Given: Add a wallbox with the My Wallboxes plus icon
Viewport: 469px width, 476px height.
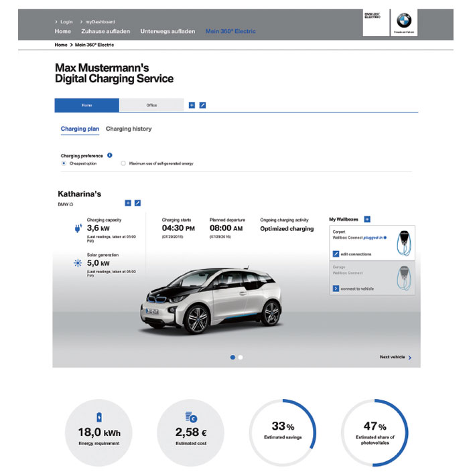Looking at the screenshot, I should 367,219.
